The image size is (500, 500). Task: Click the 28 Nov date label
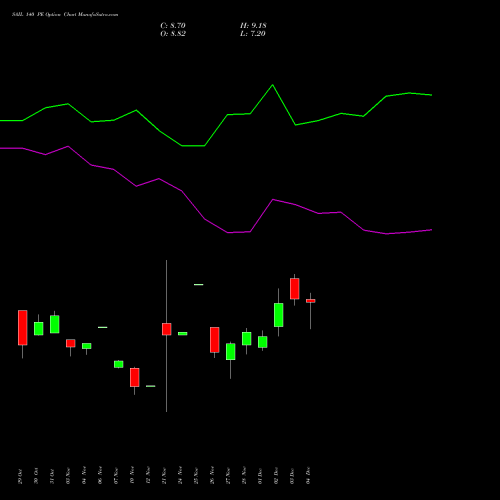click(244, 475)
